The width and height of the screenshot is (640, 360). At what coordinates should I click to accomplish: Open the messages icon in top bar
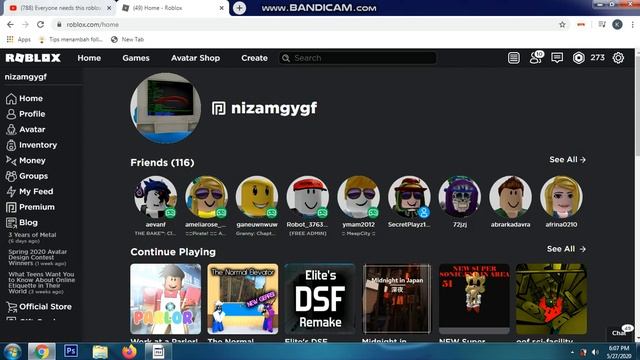click(557, 58)
